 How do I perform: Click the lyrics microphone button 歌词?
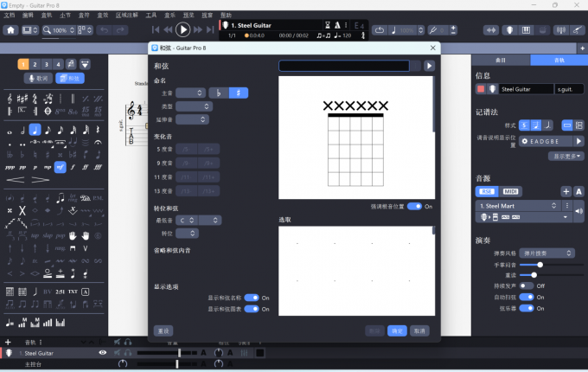37,79
